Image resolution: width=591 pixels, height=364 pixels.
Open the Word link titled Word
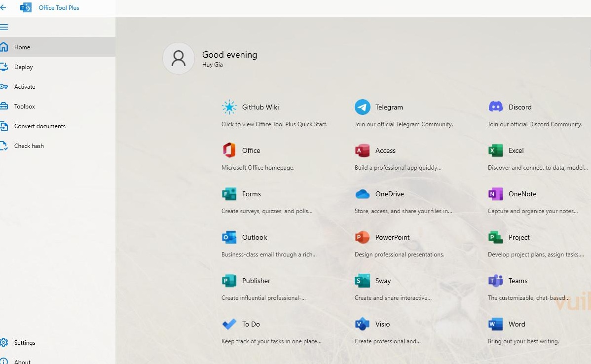(x=517, y=324)
